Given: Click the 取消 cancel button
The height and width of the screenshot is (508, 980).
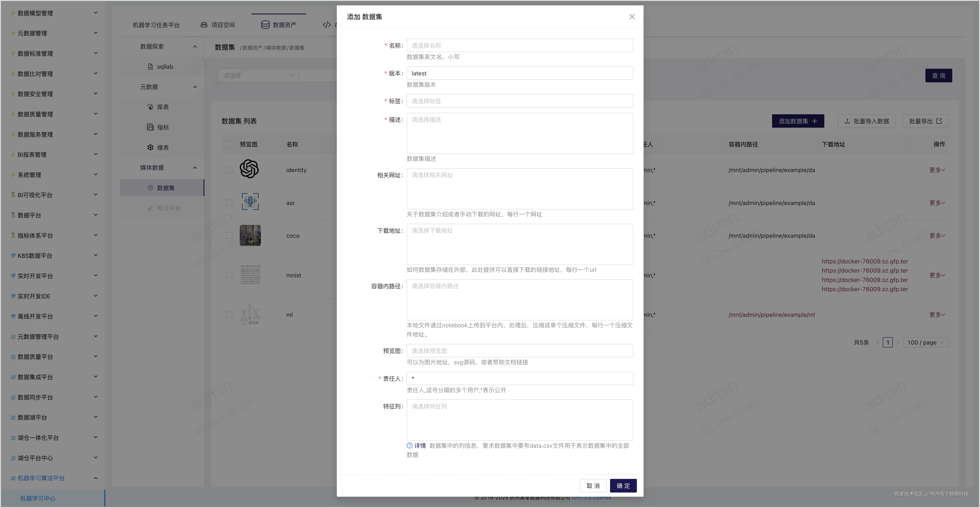Looking at the screenshot, I should point(593,486).
